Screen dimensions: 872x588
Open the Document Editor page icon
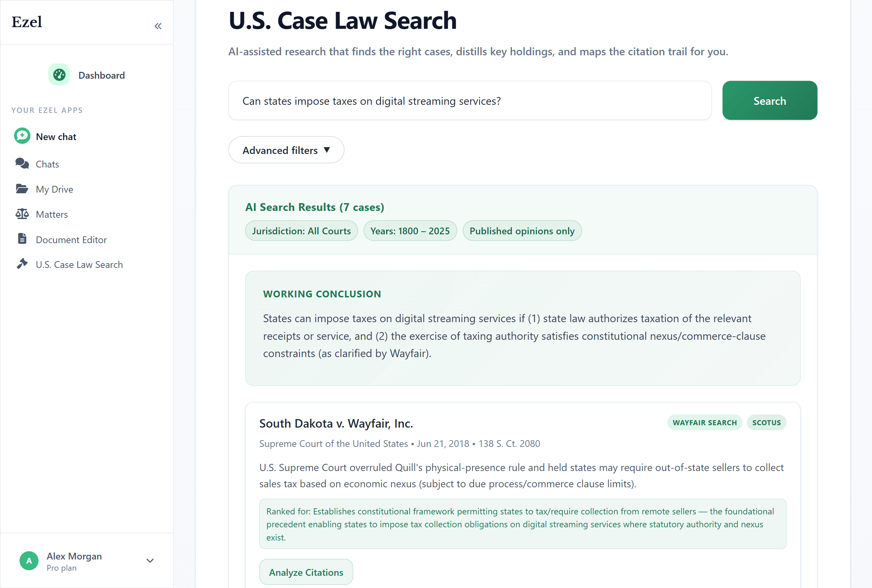(22, 239)
